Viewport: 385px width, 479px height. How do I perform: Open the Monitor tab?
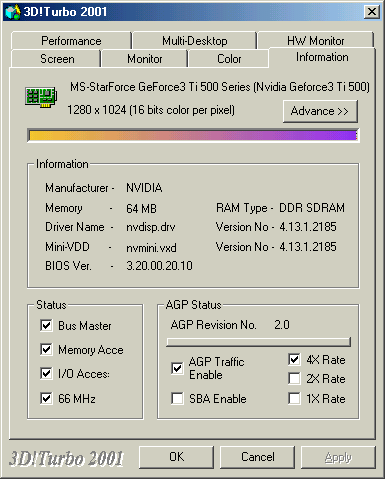[x=145, y=59]
